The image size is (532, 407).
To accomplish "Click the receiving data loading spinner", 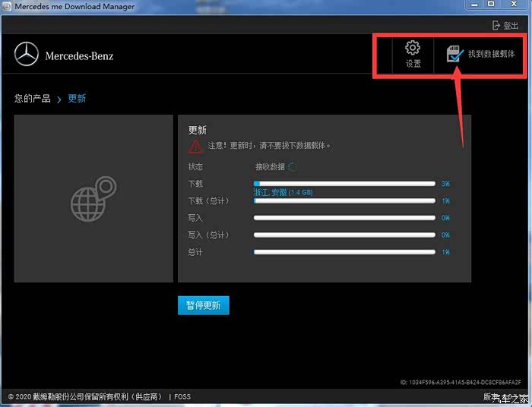I will 293,166.
